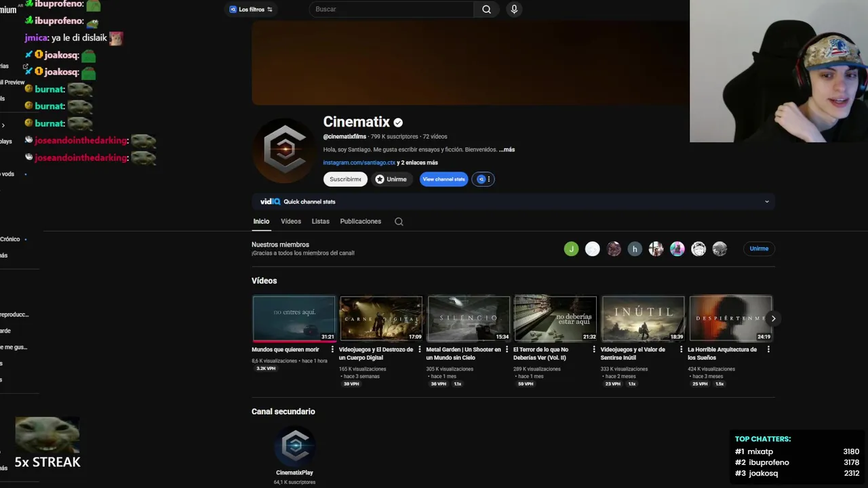Image resolution: width=868 pixels, height=488 pixels.
Task: Open Inútil video thumbnail
Action: (643, 319)
